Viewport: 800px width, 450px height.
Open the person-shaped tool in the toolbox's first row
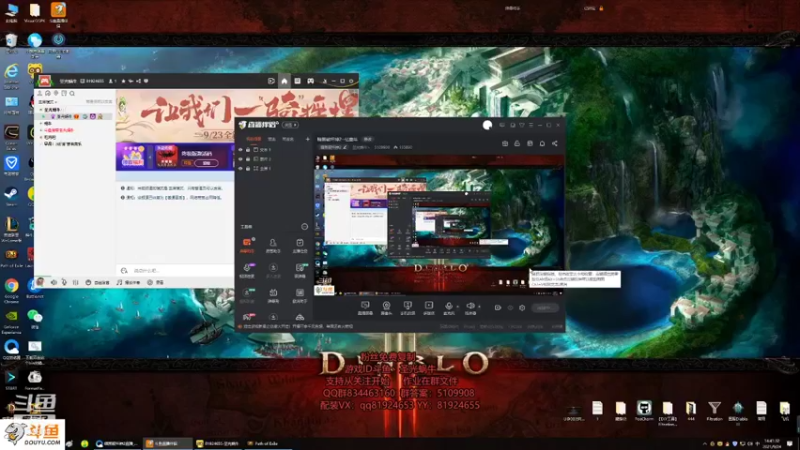273,245
